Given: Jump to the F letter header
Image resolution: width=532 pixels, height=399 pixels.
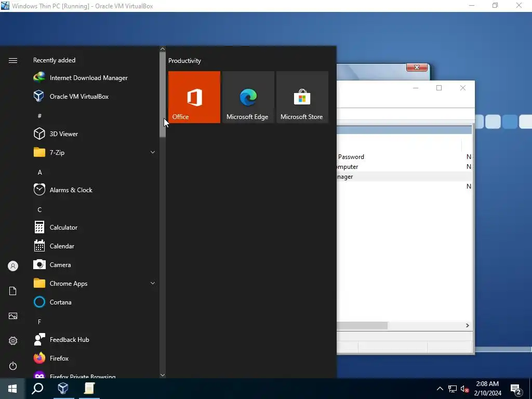Looking at the screenshot, I should 39,322.
